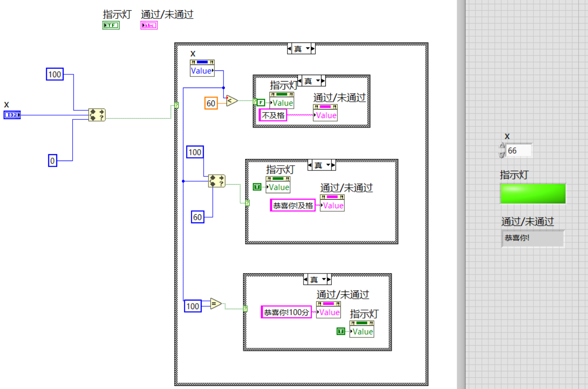Show next case in 恭喜你!及格 case structure
This screenshot has height=389, width=588.
pos(334,165)
